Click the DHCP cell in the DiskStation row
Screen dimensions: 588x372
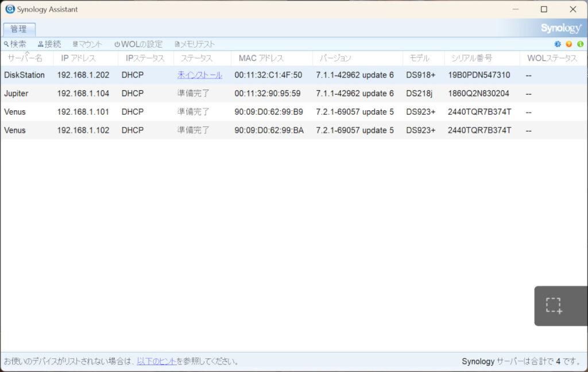pos(133,75)
